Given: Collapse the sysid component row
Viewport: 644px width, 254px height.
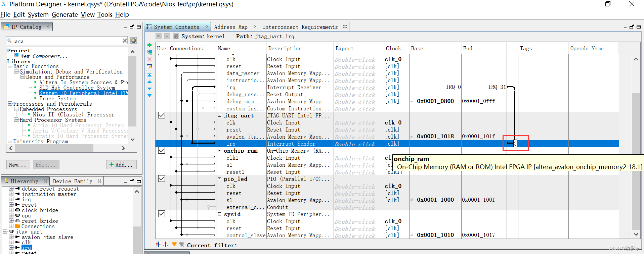Looking at the screenshot, I should (219, 214).
